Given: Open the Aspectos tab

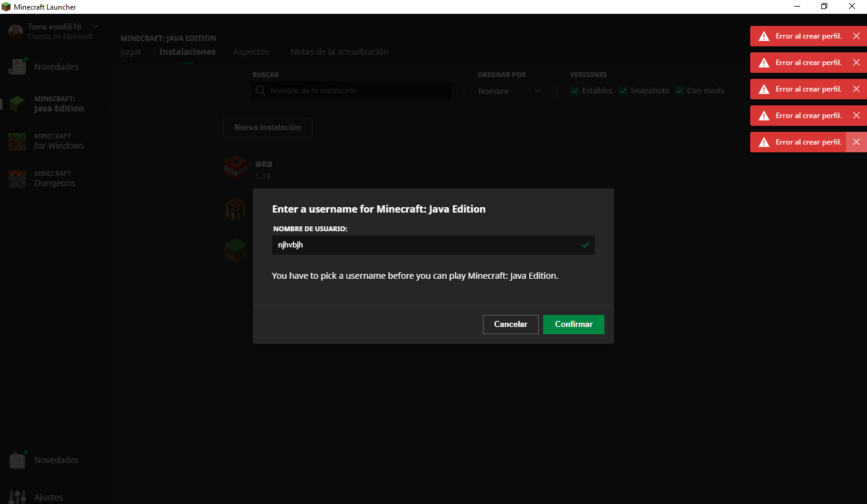Looking at the screenshot, I should click(251, 52).
